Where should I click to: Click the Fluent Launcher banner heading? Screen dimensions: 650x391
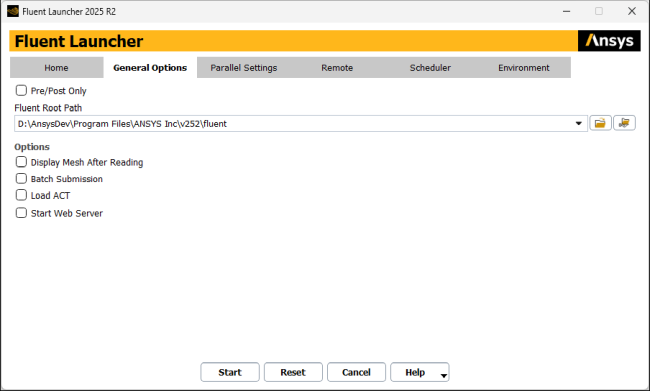coord(79,41)
